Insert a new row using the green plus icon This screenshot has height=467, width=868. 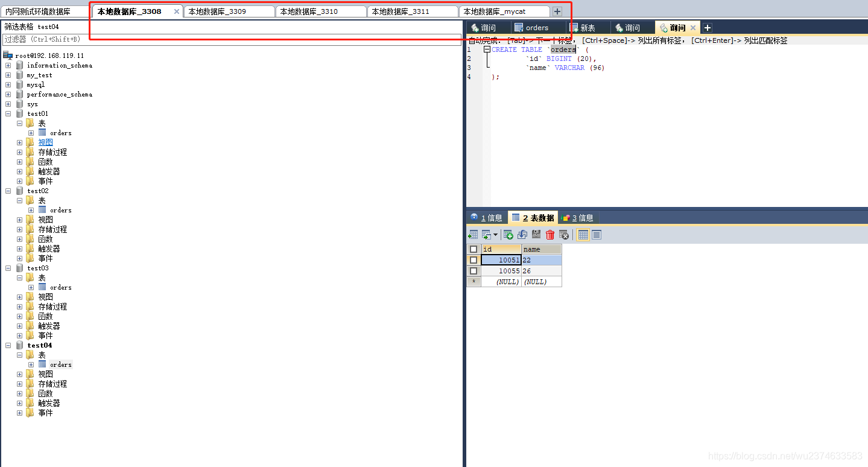[508, 235]
